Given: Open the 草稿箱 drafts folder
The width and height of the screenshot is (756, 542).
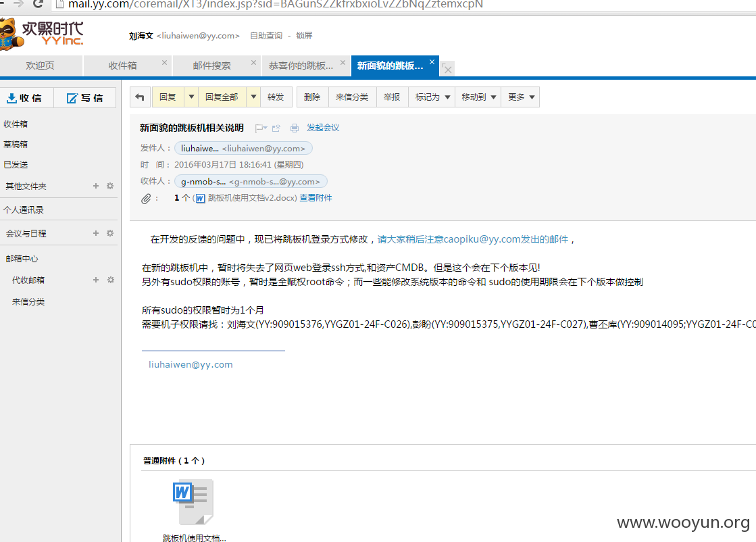Looking at the screenshot, I should coord(16,144).
